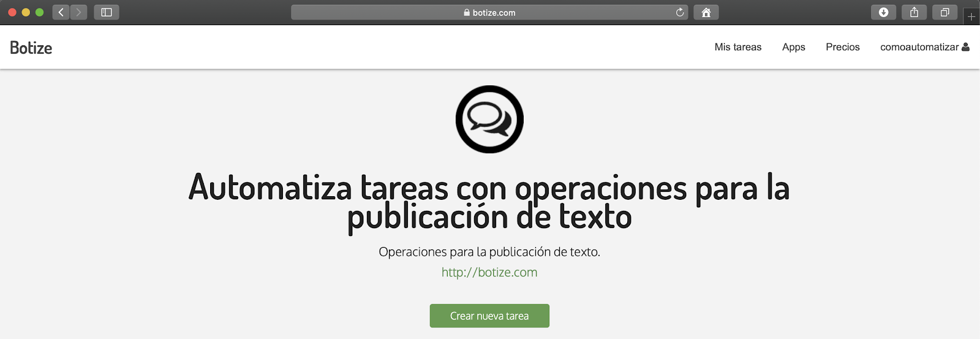
Task: Open the Botize home logo
Action: click(x=31, y=48)
